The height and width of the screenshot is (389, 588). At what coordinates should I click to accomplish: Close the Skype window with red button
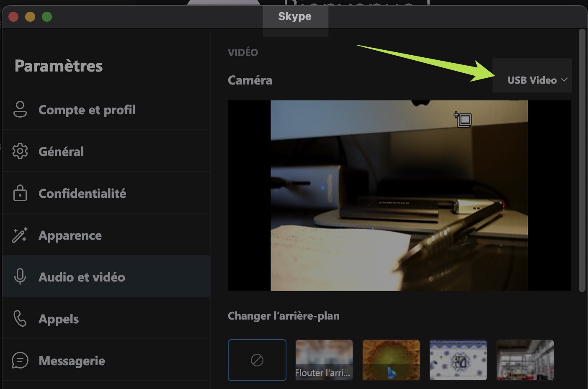[13, 17]
